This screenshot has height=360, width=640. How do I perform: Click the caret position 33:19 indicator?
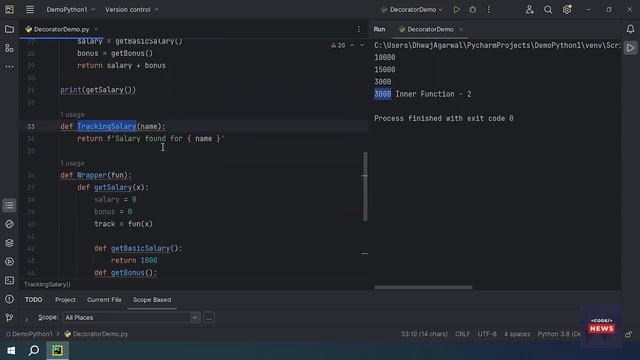pos(424,334)
